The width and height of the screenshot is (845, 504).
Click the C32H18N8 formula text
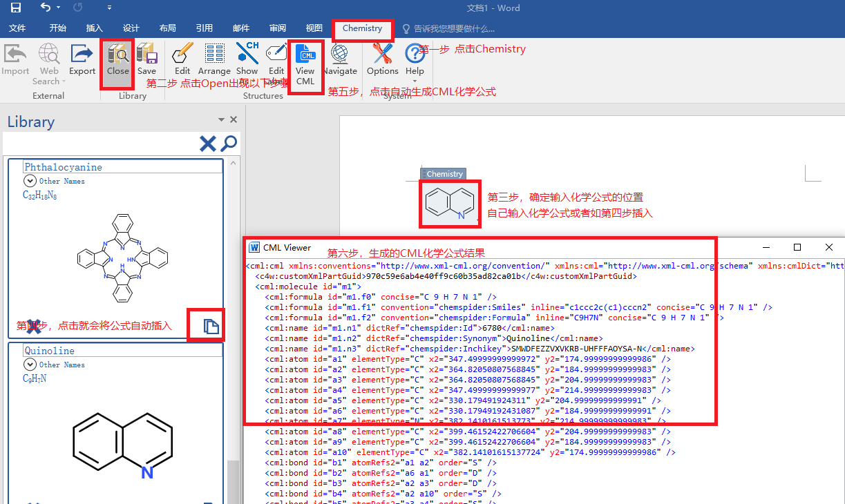coord(39,195)
